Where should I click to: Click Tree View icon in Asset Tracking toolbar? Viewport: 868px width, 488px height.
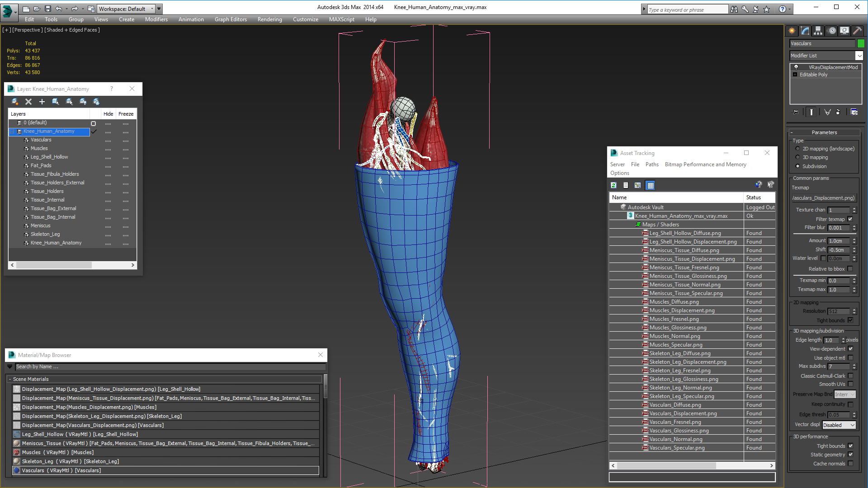[x=638, y=185]
